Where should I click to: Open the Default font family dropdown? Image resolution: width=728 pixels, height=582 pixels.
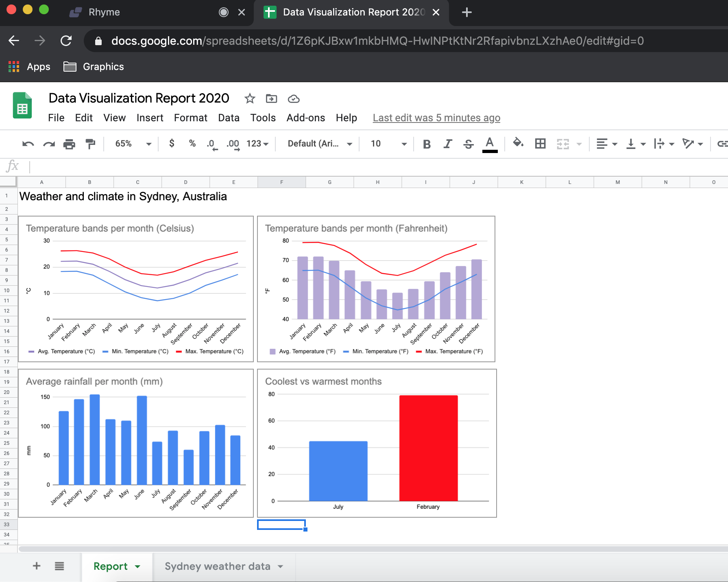319,144
